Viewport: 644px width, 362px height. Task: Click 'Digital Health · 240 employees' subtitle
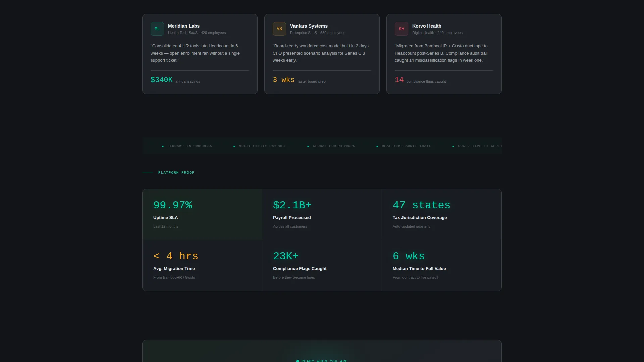coord(437,33)
